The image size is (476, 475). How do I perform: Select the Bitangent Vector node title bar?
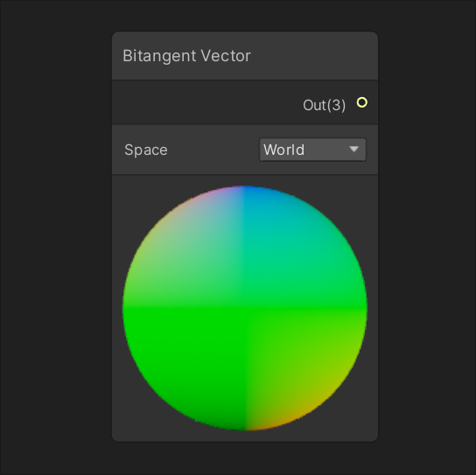[x=245, y=56]
